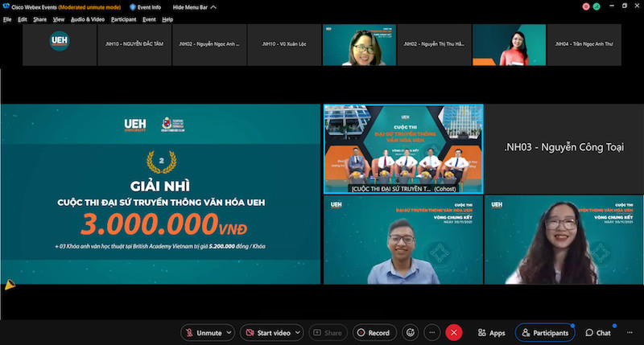Viewport: 644px width, 345px height.
Task: Open the Share menu in menu bar
Action: point(39,18)
